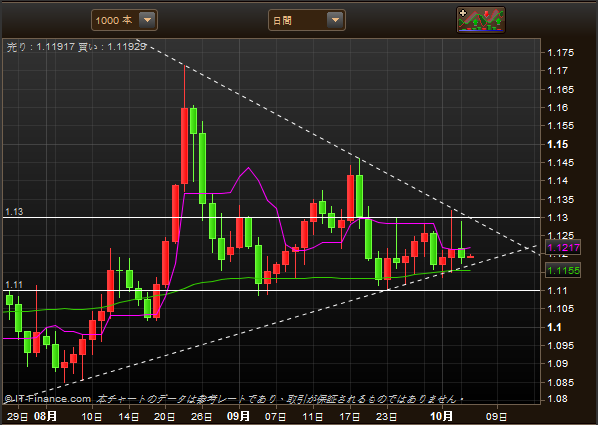Click the green 1.1155 price tag

563,270
